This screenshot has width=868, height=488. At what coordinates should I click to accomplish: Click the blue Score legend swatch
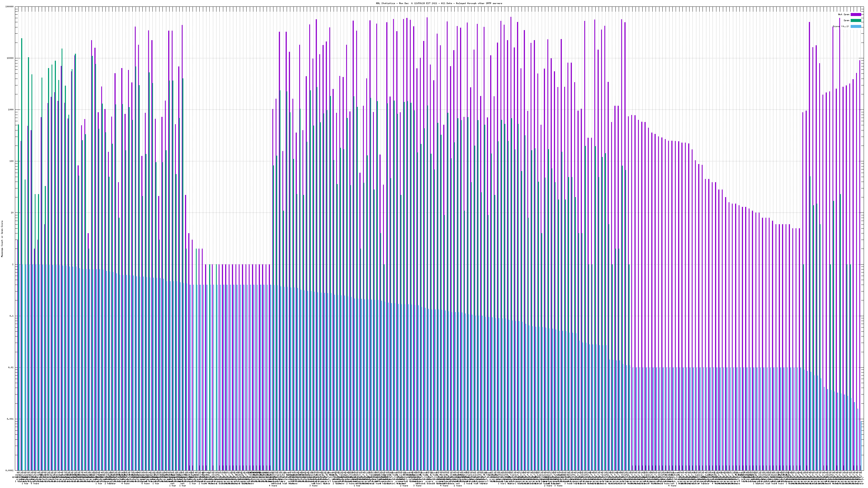click(x=856, y=26)
